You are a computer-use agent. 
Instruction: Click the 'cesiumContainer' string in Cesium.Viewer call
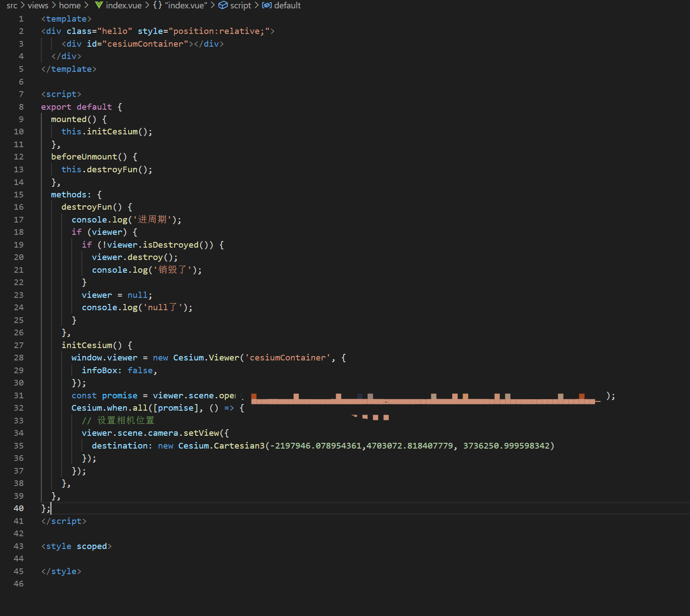pyautogui.click(x=288, y=357)
